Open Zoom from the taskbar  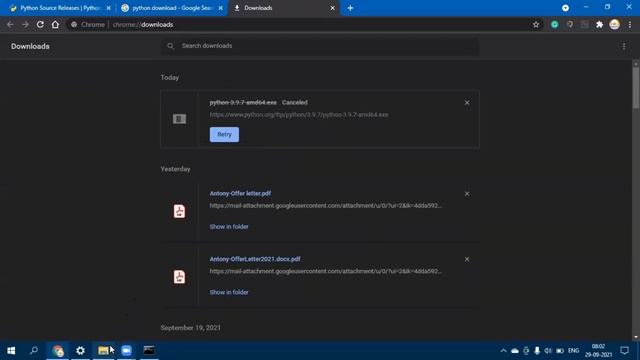[127, 351]
